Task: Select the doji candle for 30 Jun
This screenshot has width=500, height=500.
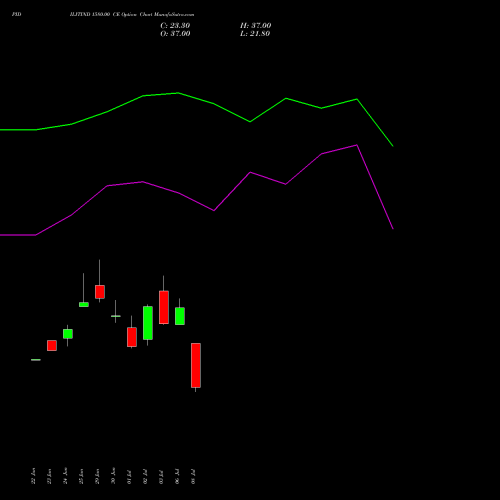Action: click(116, 316)
